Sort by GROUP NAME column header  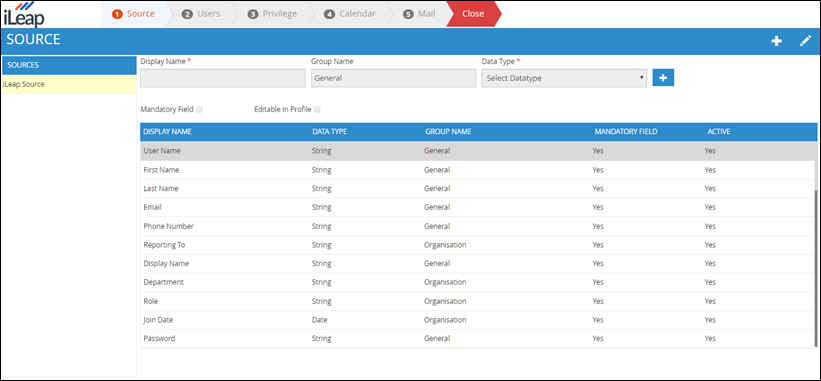click(x=448, y=132)
